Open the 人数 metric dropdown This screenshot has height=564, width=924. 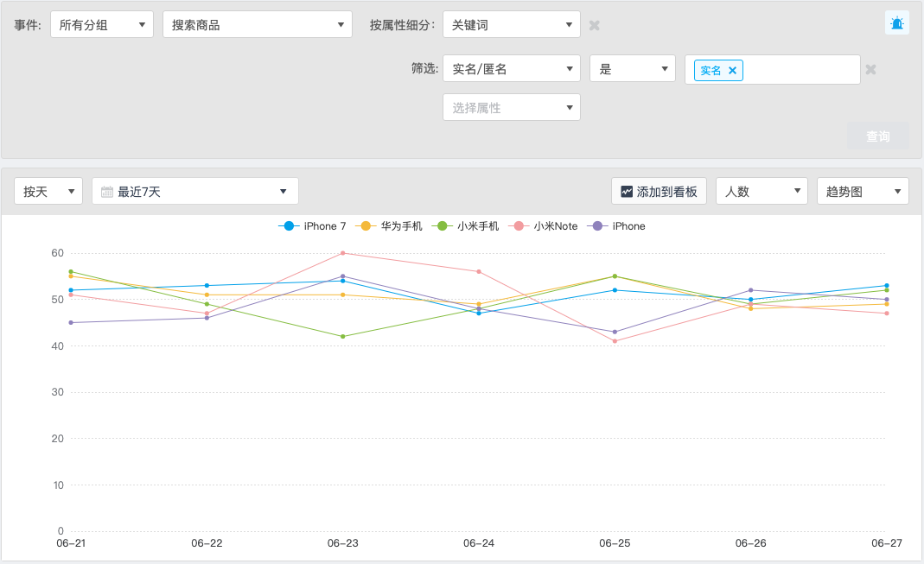pyautogui.click(x=762, y=192)
